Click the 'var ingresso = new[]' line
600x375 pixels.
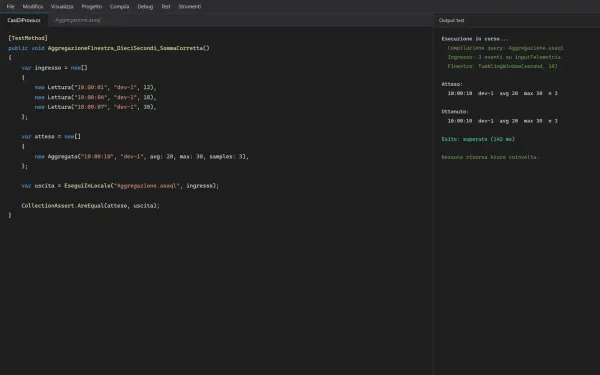coord(54,68)
